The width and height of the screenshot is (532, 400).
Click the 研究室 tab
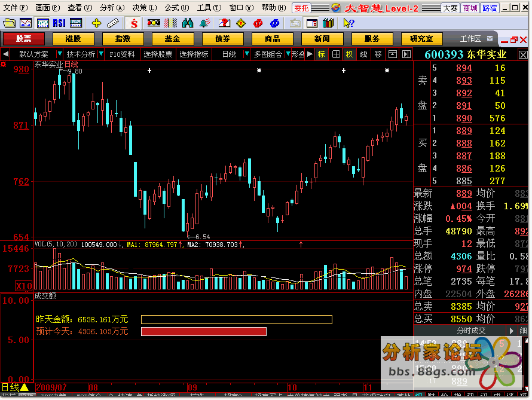421,39
